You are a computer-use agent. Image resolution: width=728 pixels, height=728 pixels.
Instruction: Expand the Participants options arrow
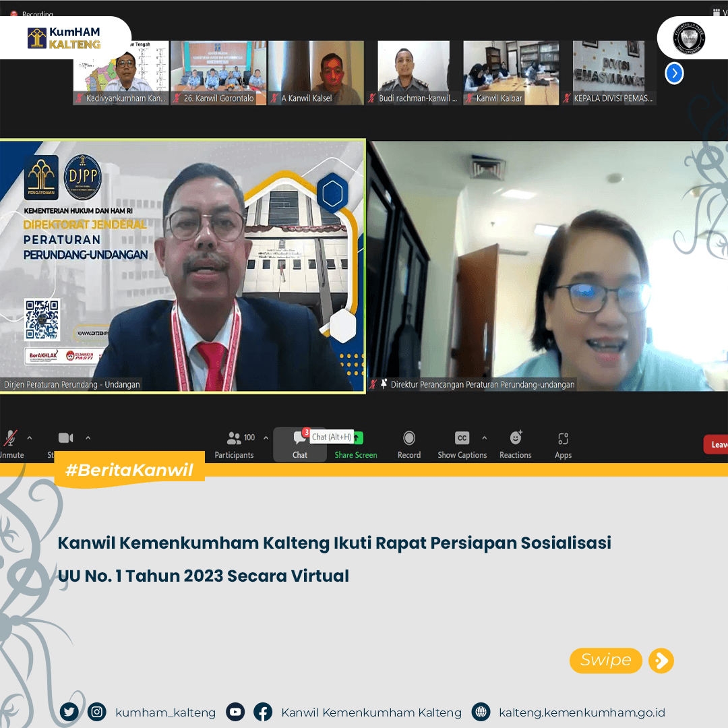pos(266,438)
